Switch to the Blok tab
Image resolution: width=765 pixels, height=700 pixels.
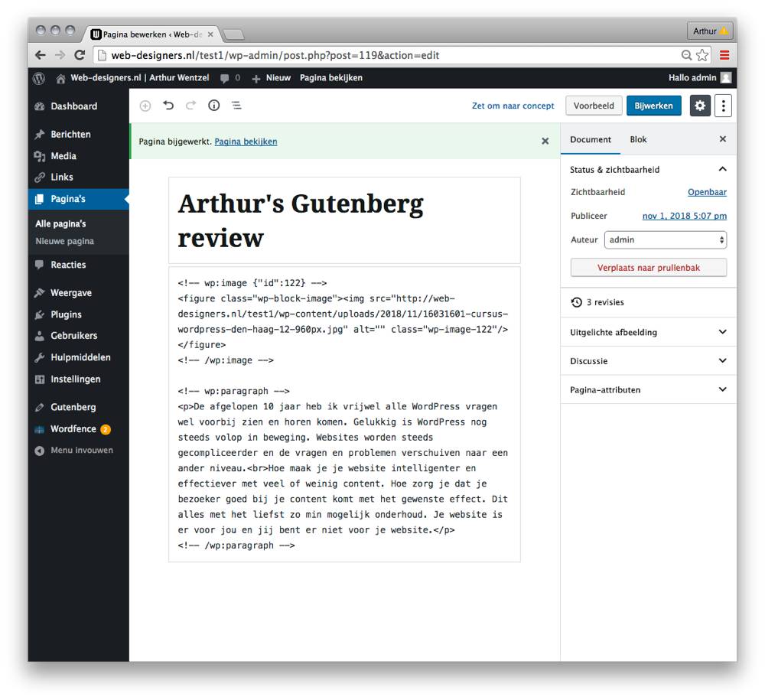pos(638,139)
